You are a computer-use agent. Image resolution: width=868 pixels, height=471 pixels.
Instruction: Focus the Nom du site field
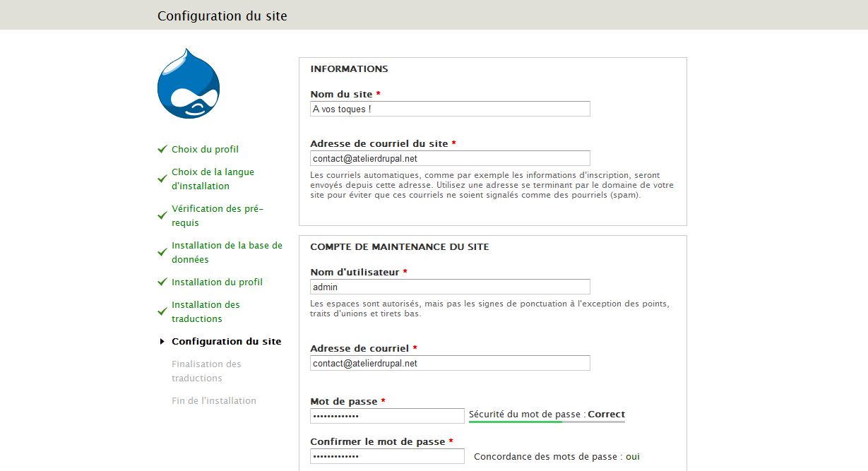450,109
